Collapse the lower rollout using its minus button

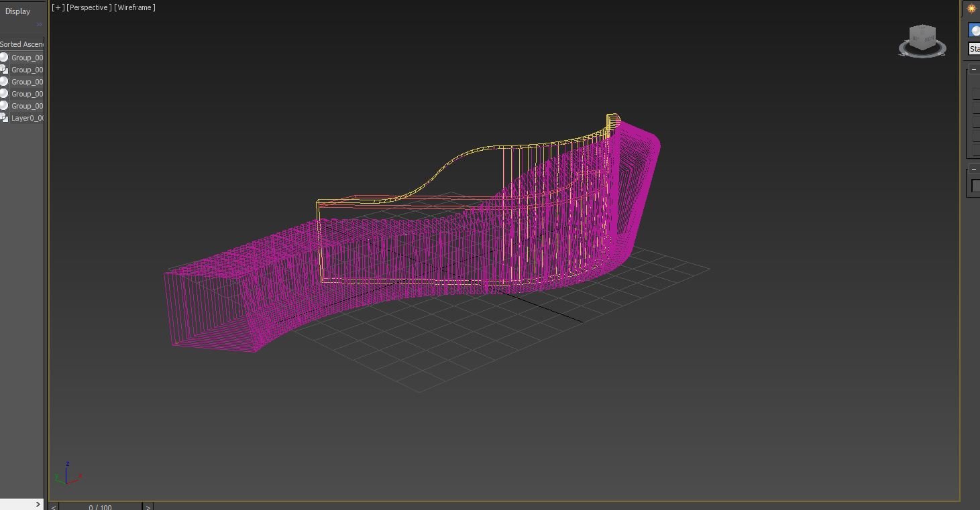click(974, 168)
